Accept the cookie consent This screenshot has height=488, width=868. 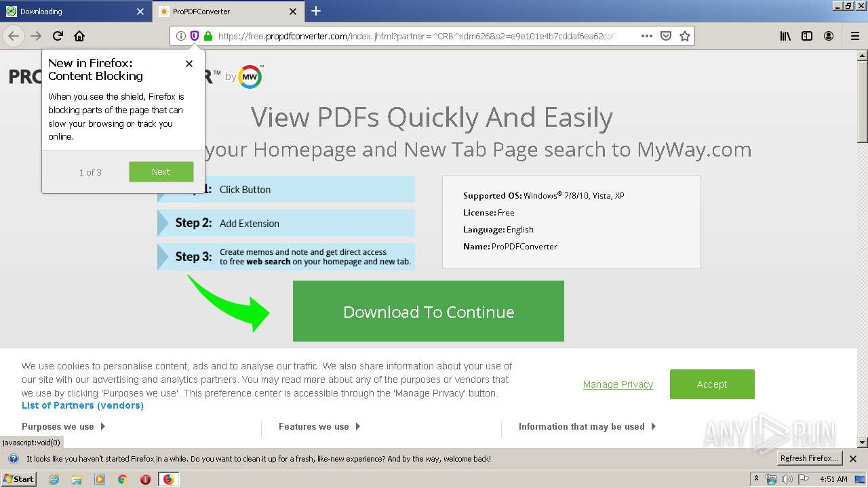coord(712,384)
